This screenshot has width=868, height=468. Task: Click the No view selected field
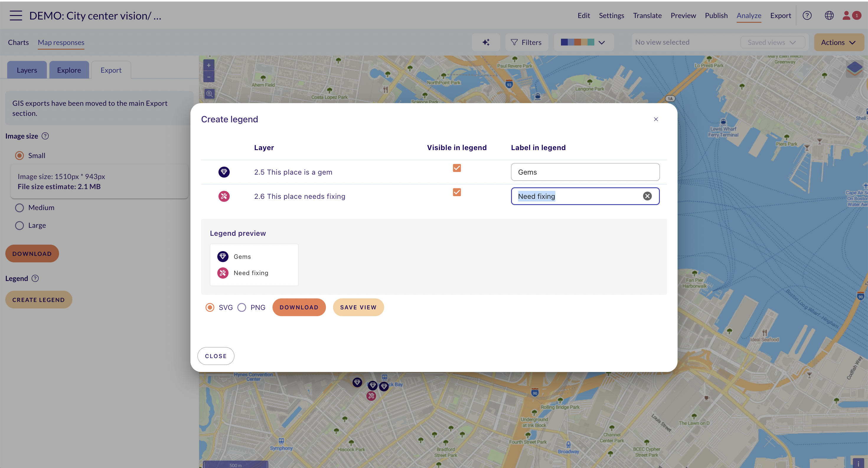[685, 43]
